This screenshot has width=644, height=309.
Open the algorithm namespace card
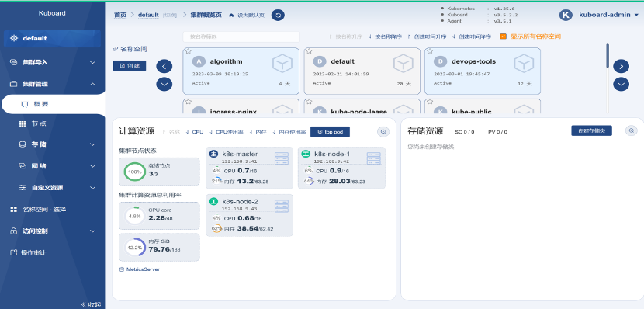point(241,71)
